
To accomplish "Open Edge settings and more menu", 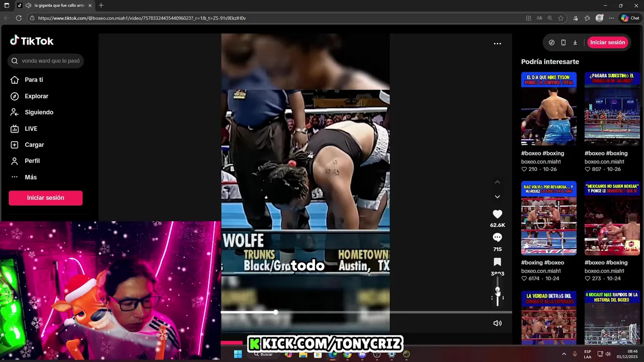I will point(611,18).
